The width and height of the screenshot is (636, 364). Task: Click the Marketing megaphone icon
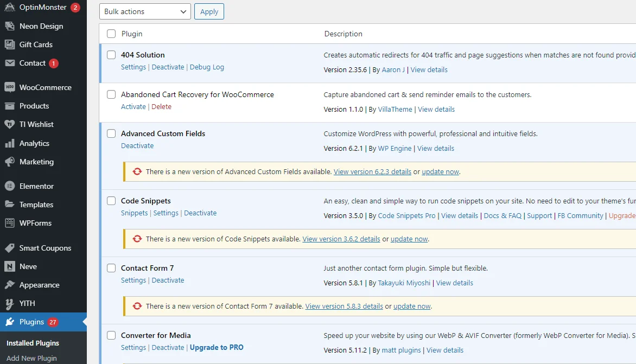point(9,162)
